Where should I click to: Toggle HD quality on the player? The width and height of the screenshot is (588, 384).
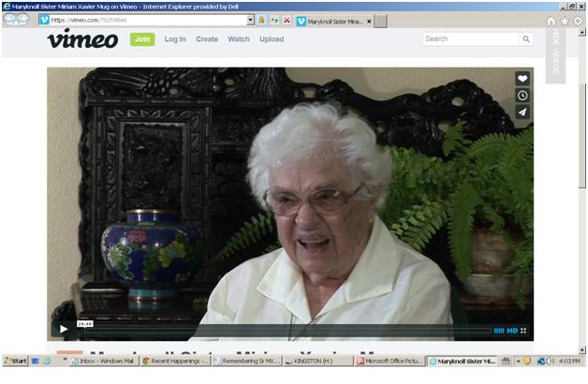(512, 331)
